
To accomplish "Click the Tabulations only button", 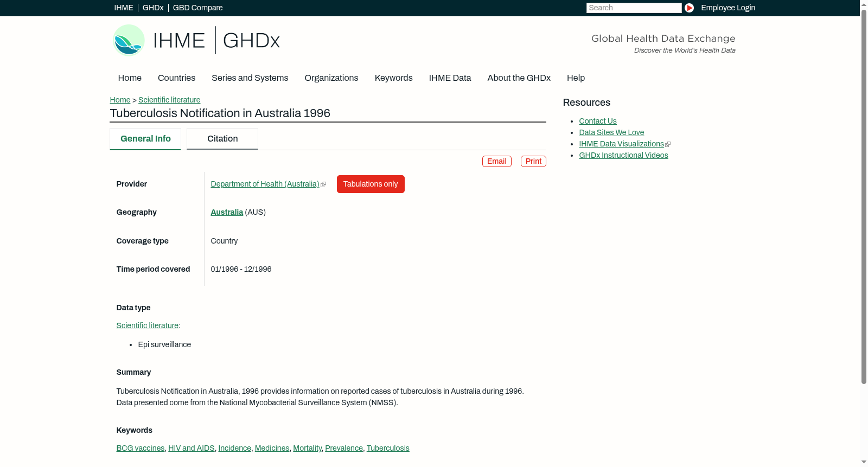I will [371, 184].
